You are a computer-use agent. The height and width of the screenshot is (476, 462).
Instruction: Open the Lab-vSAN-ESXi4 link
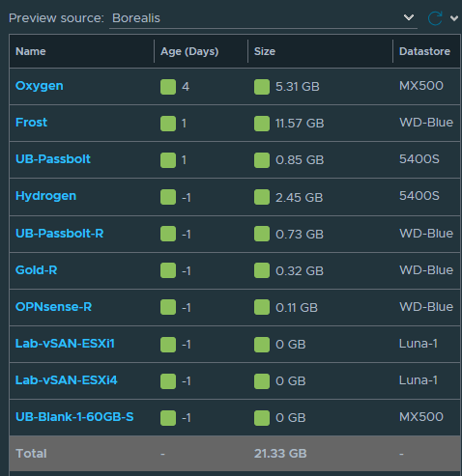(67, 380)
